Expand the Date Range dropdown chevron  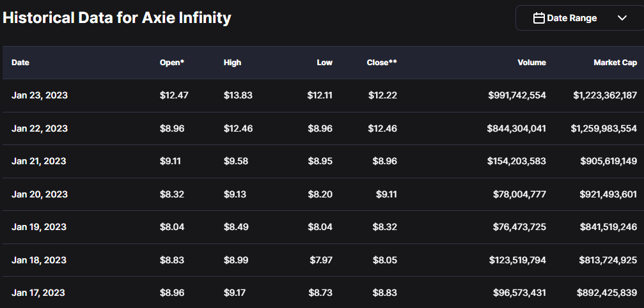pos(622,18)
